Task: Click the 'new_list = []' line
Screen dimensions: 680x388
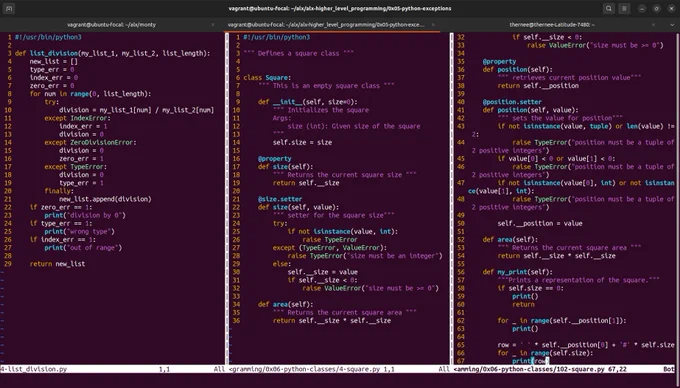Action: pos(54,62)
